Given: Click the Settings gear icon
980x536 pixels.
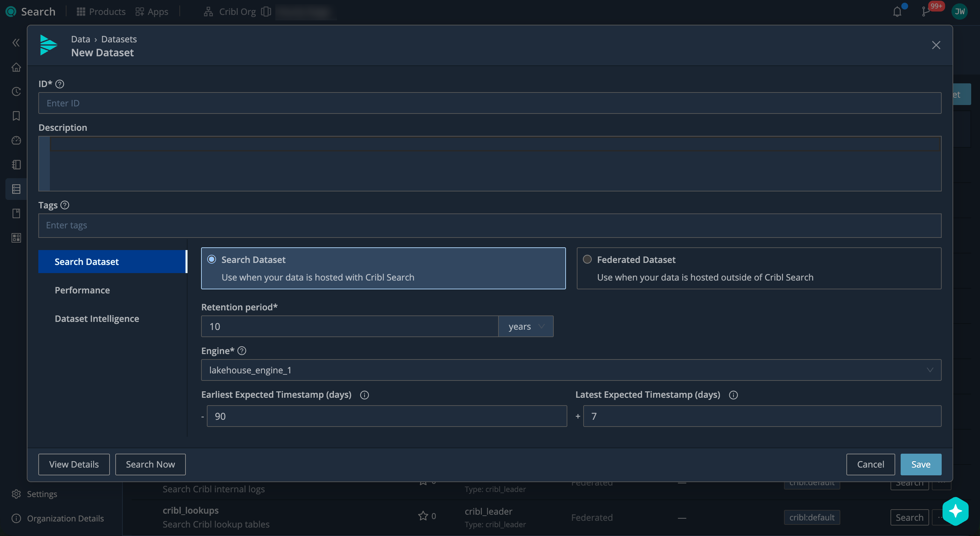Looking at the screenshot, I should coord(16,494).
